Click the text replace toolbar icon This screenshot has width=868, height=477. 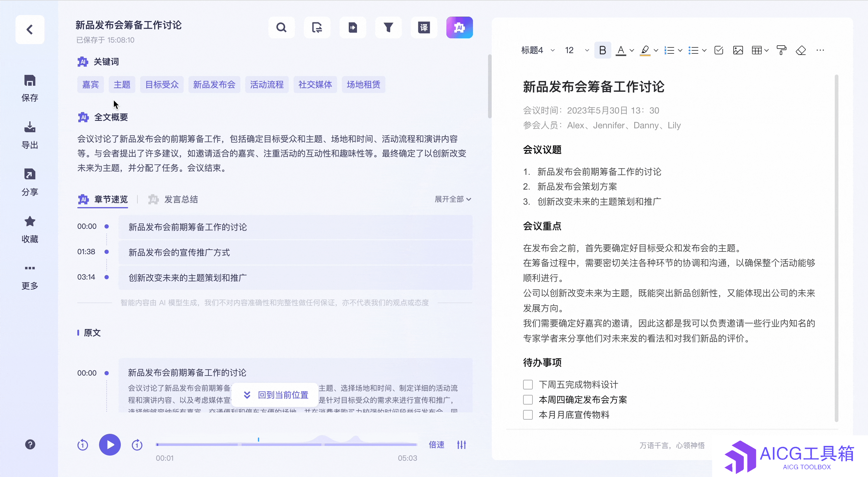[317, 27]
